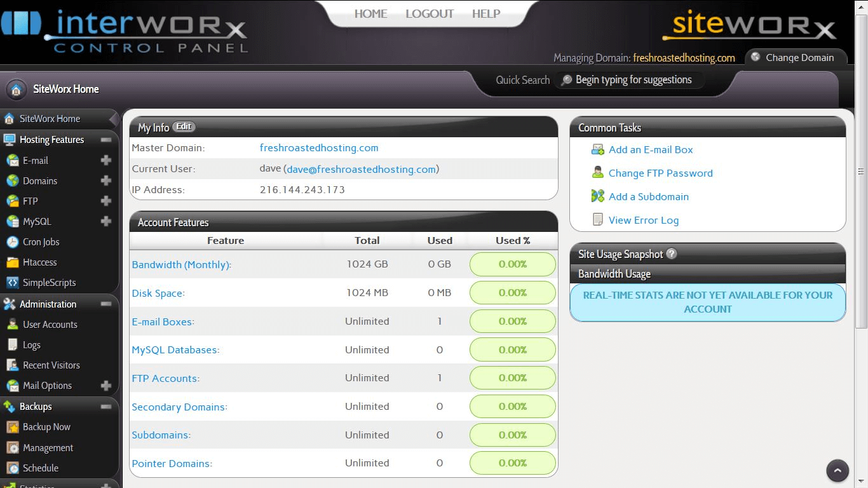The image size is (868, 488).
Task: Open the HELP menu item
Action: pyautogui.click(x=486, y=14)
